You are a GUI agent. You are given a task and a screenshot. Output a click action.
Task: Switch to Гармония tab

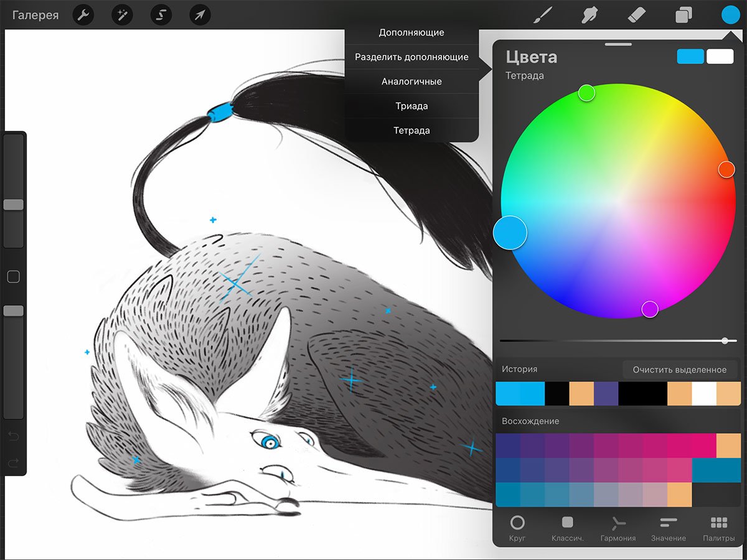(618, 528)
